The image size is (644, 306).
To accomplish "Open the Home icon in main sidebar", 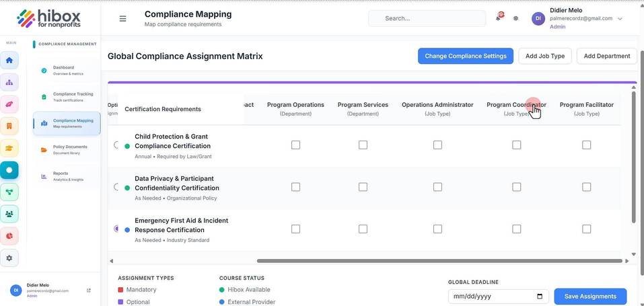I will click(x=9, y=61).
